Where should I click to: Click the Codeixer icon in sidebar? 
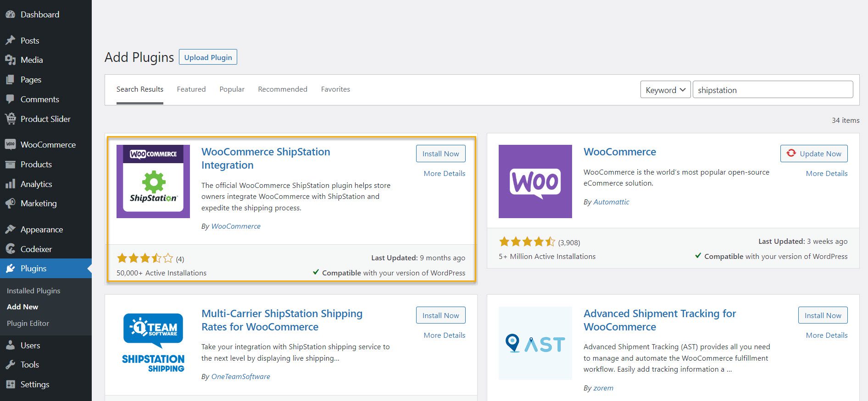[x=10, y=249]
